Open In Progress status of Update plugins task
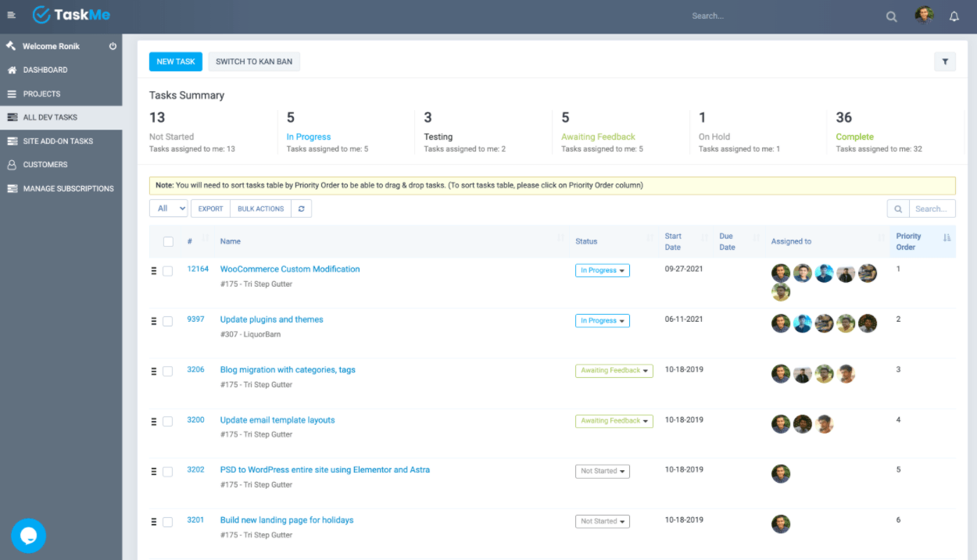The image size is (977, 560). coord(603,320)
